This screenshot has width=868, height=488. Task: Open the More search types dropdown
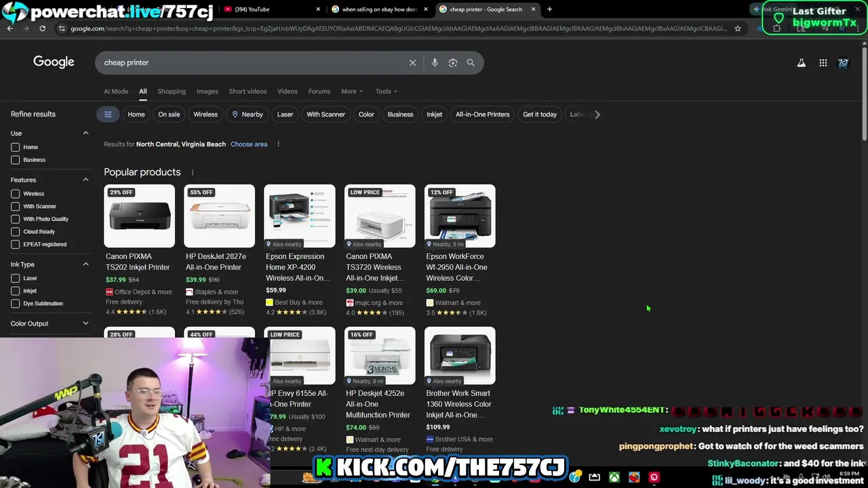[352, 91]
